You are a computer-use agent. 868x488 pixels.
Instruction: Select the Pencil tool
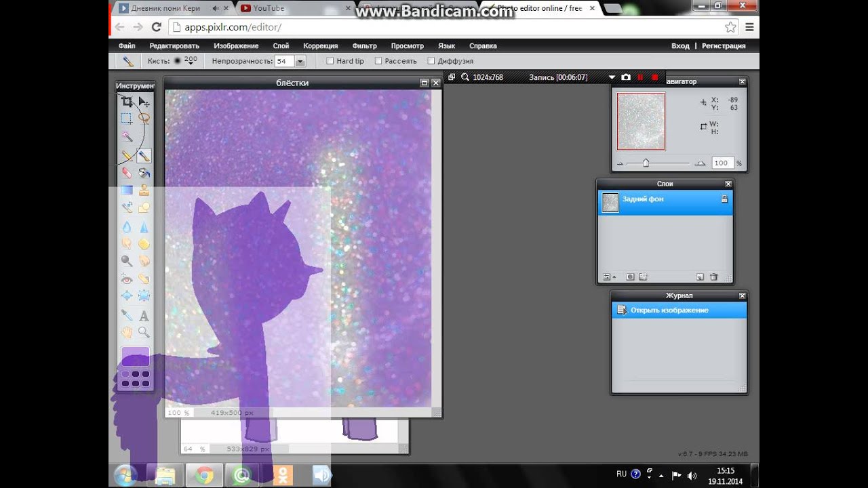pos(127,156)
